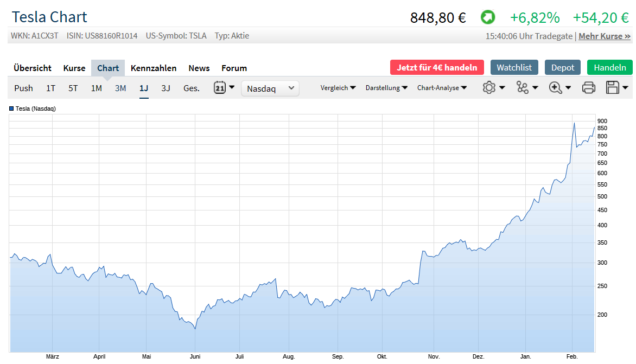The height and width of the screenshot is (364, 636).
Task: Click the Typ: Aktie text
Action: (x=232, y=36)
